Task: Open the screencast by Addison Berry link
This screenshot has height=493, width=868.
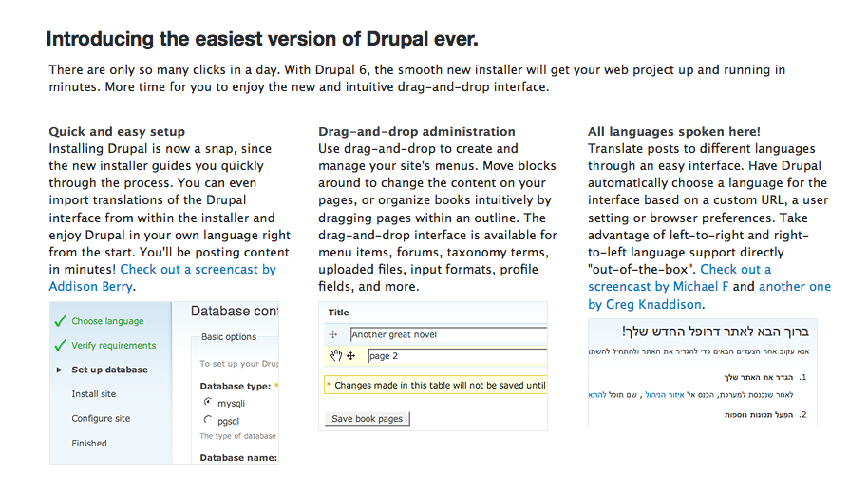Action: point(162,278)
